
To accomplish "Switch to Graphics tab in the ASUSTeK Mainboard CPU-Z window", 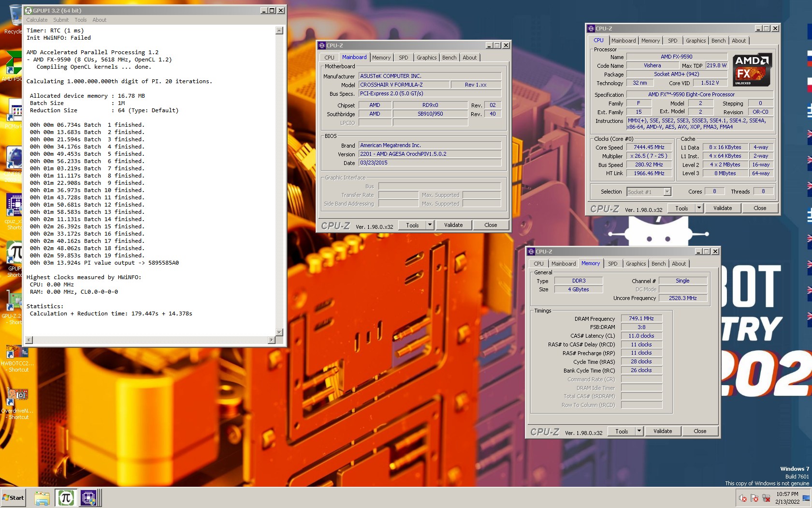I will click(427, 58).
